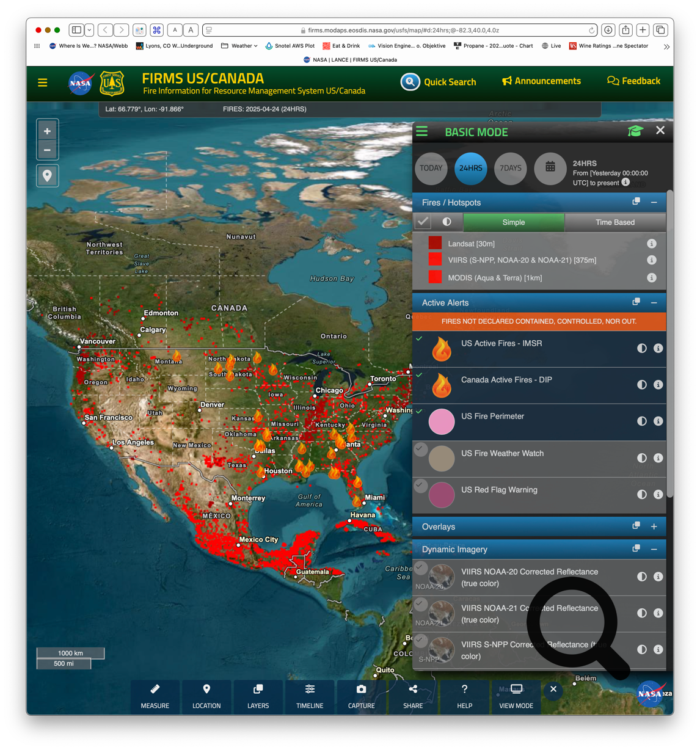The height and width of the screenshot is (750, 700).
Task: Adjust opacity of Fires / Hotspots layers
Action: 447,222
